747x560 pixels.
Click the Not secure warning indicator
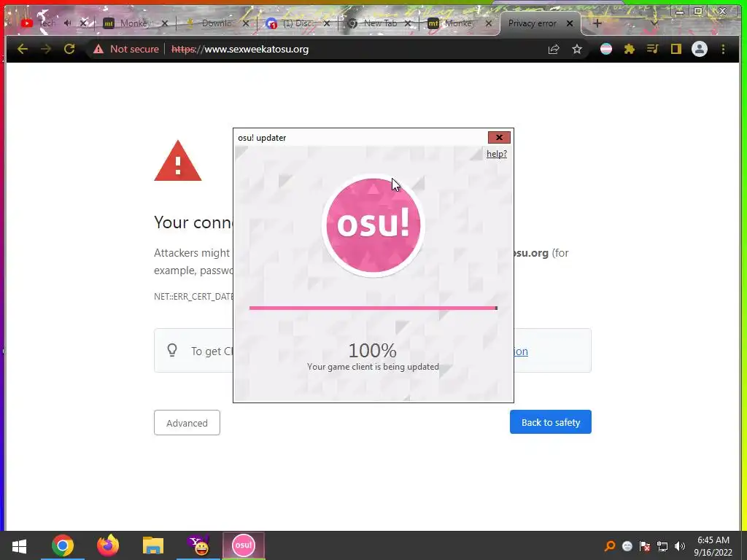[126, 49]
